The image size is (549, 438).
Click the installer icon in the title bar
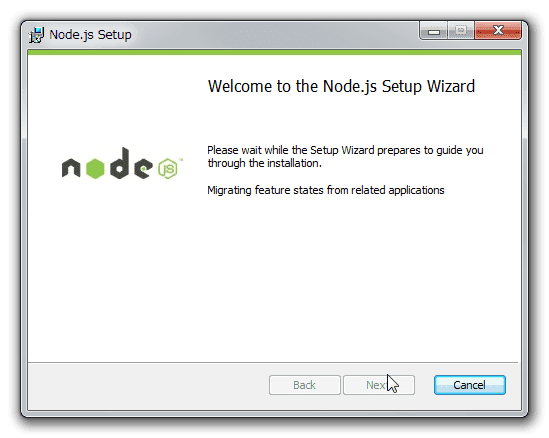pyautogui.click(x=36, y=35)
